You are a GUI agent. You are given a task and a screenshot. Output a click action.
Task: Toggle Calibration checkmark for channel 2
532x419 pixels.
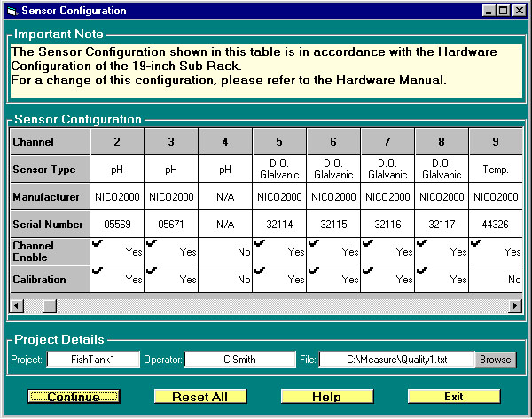(98, 271)
